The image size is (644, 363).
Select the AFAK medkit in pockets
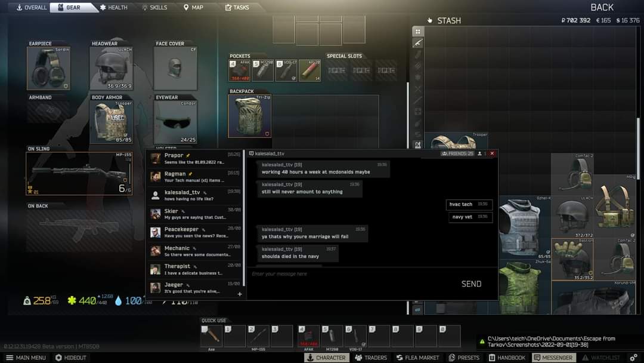pyautogui.click(x=240, y=70)
